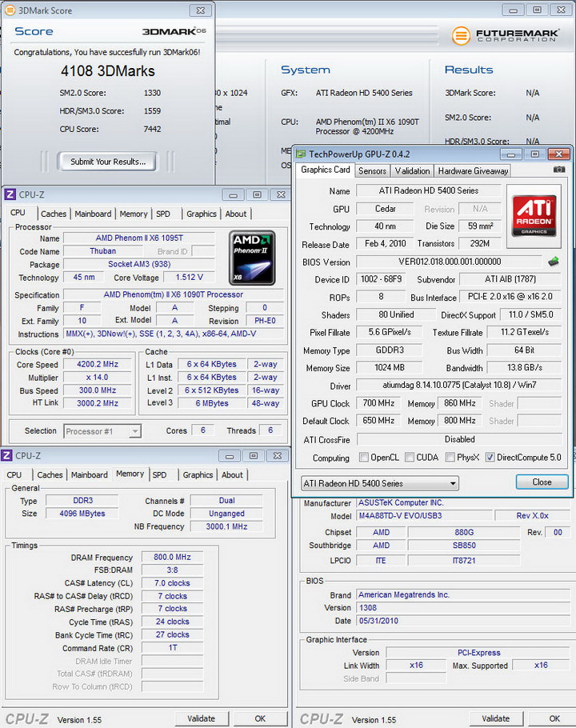Open About tab in lower CPU-Z window
This screenshot has width=576, height=728.
232,475
